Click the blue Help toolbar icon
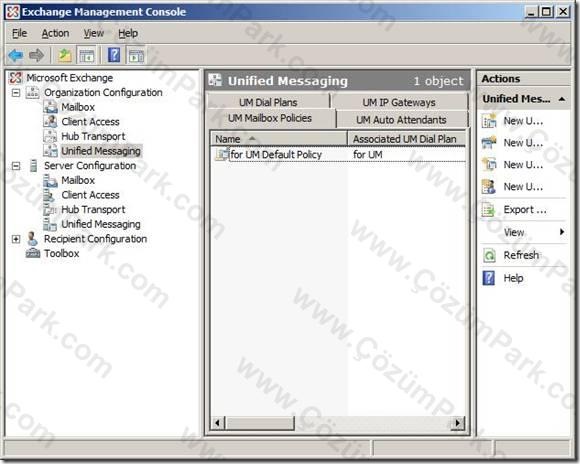The image size is (580, 464). [114, 56]
